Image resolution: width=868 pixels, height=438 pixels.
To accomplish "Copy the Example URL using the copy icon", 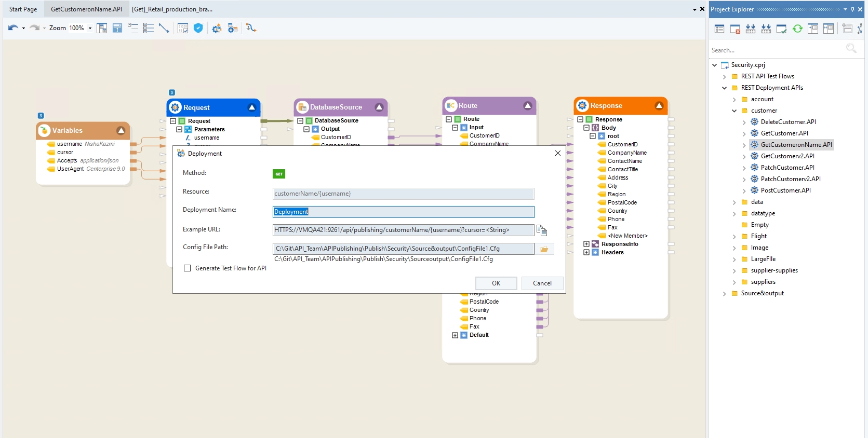I will 542,230.
